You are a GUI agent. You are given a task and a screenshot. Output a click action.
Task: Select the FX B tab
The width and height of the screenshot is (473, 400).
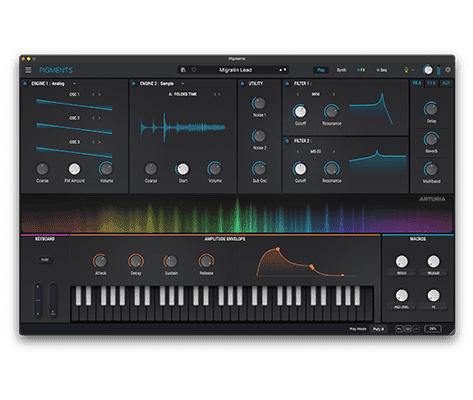431,83
